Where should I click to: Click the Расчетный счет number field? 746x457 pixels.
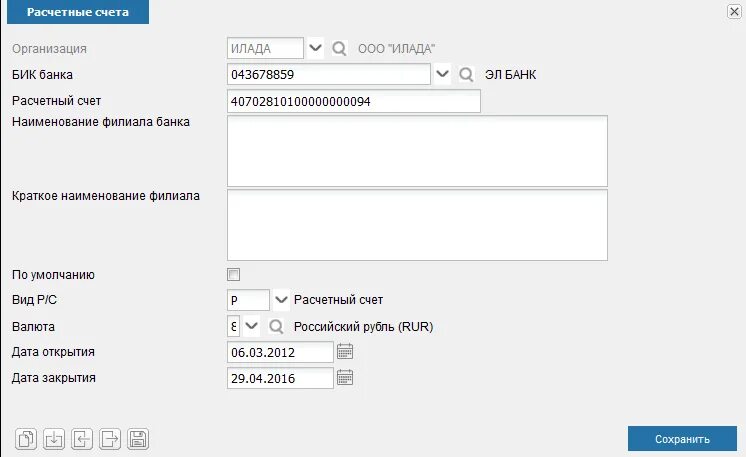pyautogui.click(x=353, y=101)
